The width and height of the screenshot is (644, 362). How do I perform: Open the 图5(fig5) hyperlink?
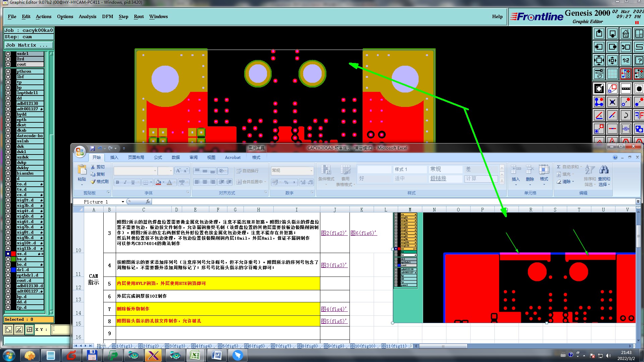click(334, 321)
